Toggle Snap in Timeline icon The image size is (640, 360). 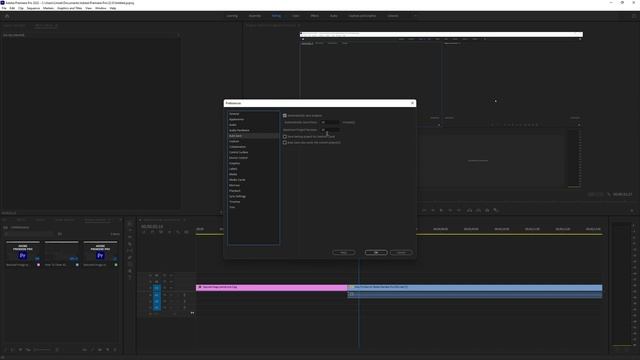click(x=153, y=232)
